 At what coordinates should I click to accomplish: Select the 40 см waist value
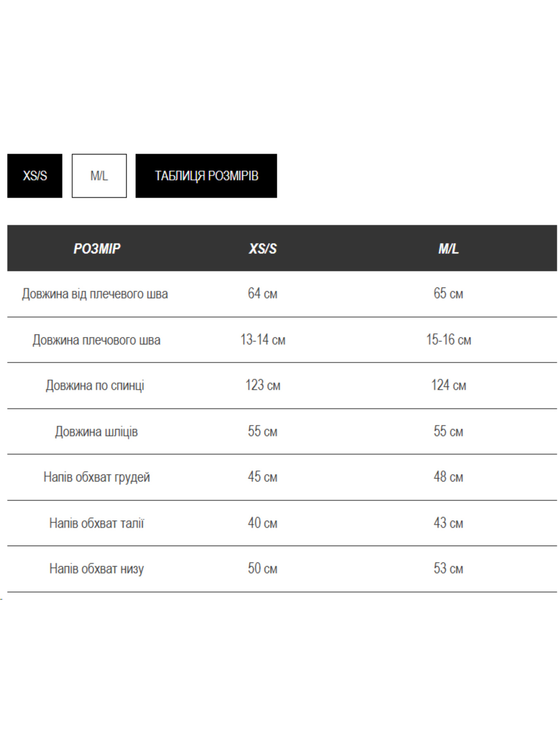point(263,523)
